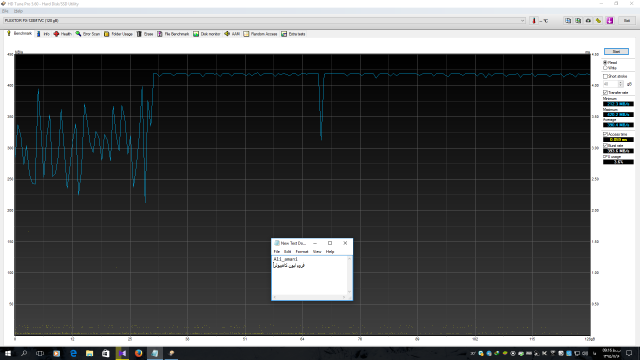The height and width of the screenshot is (360, 640).
Task: Open the Folder Usage tab
Action: [x=118, y=34]
